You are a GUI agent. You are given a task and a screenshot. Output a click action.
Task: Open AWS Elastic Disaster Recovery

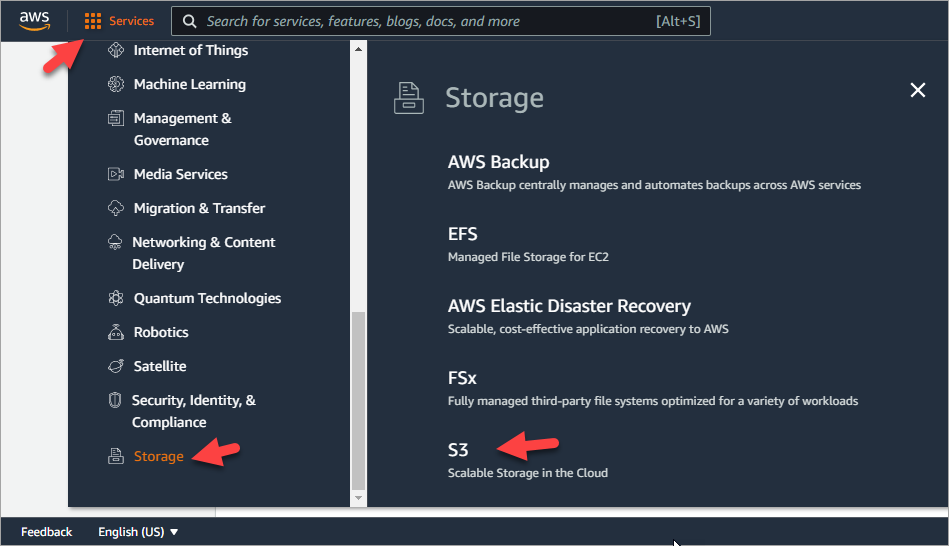click(x=569, y=306)
